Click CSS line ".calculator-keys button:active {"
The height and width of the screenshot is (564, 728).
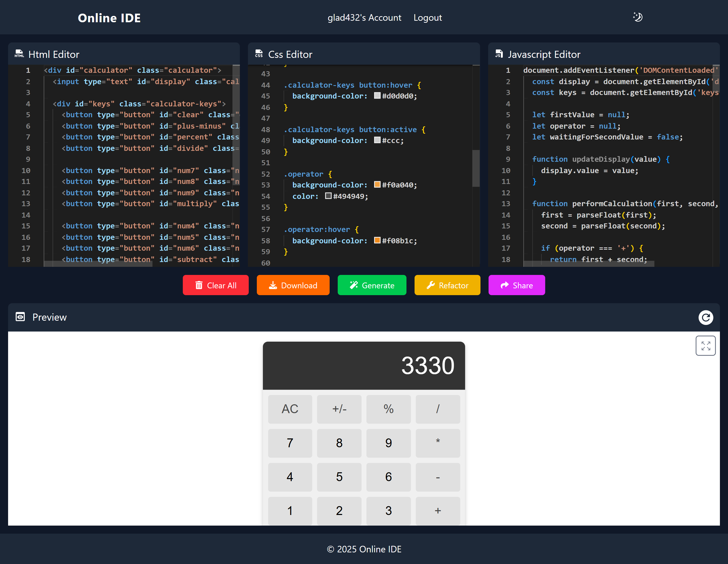[x=355, y=129]
